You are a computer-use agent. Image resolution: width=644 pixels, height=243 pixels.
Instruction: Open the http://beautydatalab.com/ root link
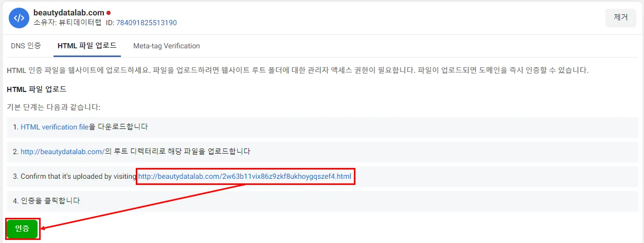62,152
